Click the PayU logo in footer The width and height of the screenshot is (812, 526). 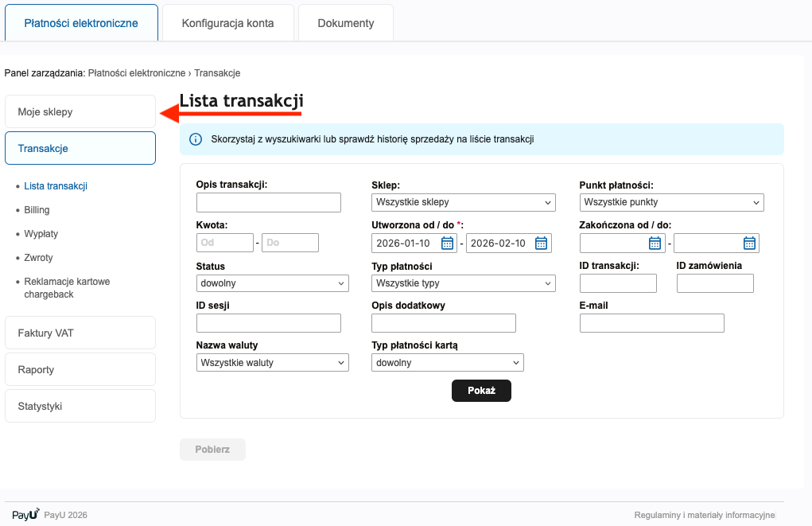tap(25, 515)
